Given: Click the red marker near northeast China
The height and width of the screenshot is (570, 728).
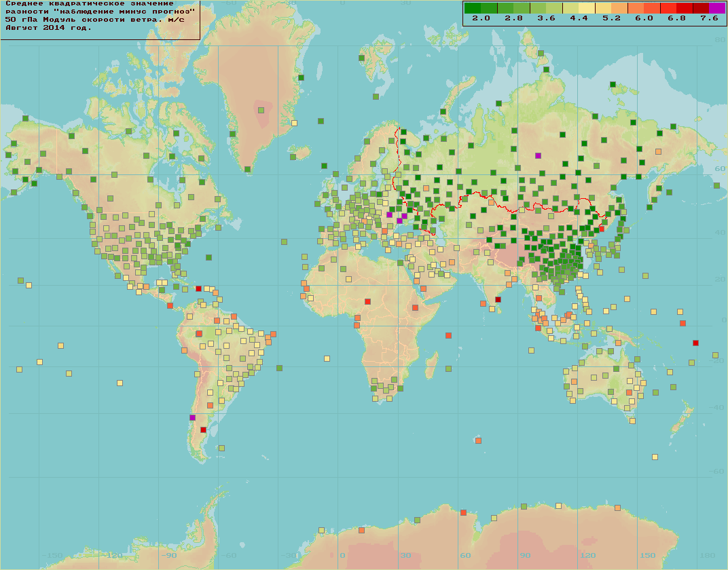Looking at the screenshot, I should coord(602,229).
